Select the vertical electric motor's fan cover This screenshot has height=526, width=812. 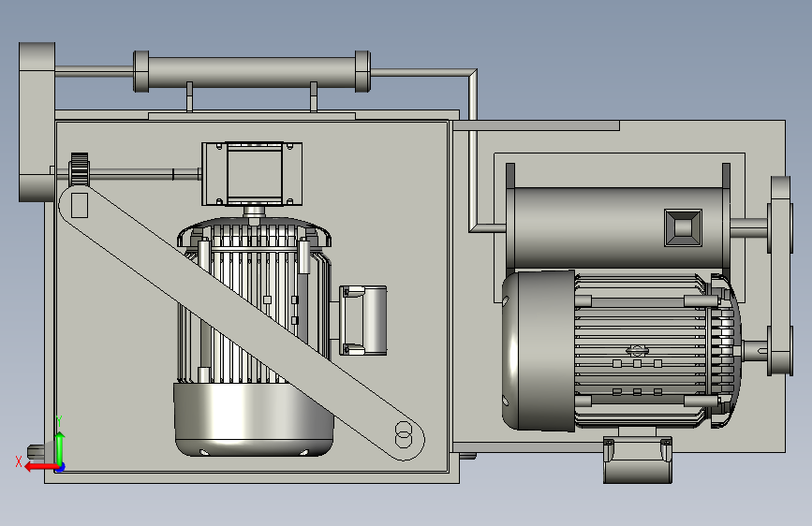pos(253,419)
